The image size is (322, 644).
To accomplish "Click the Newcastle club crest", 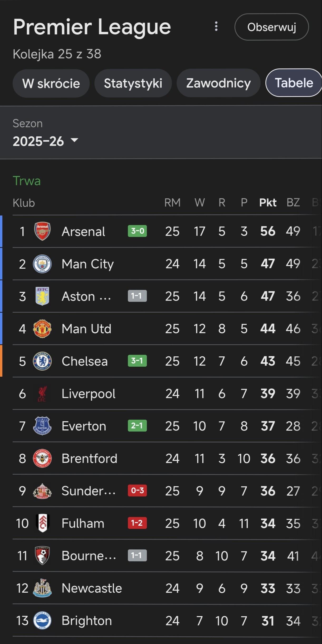I will 42,588.
